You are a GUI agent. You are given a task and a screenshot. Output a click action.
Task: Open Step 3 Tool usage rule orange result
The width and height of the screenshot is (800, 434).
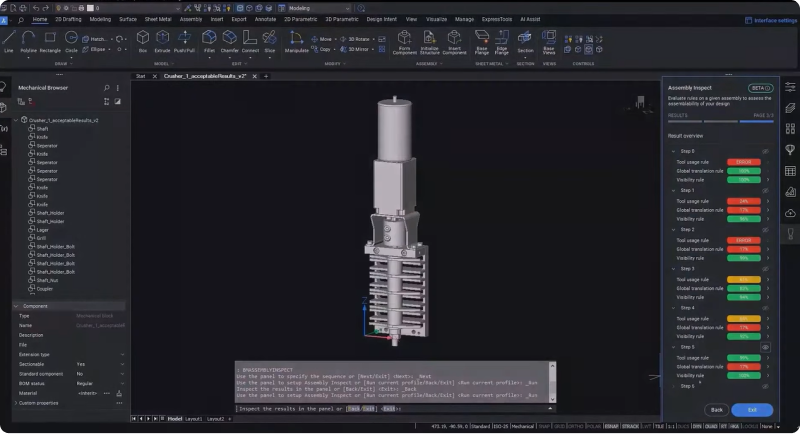point(743,279)
